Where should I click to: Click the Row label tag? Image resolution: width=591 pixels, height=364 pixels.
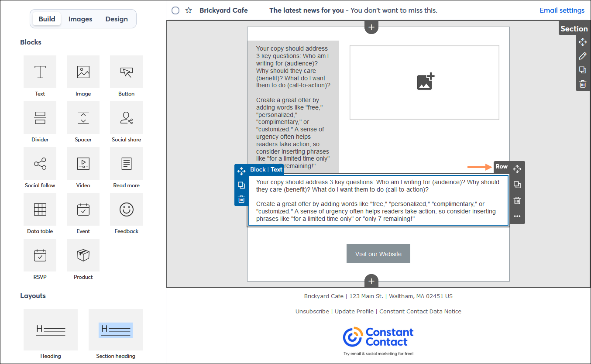(502, 166)
